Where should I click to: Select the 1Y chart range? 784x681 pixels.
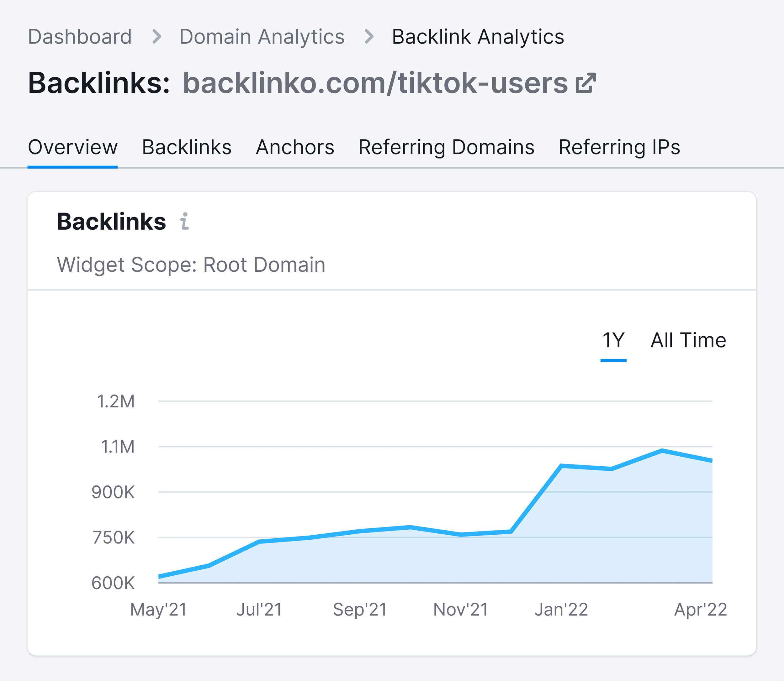pos(613,340)
